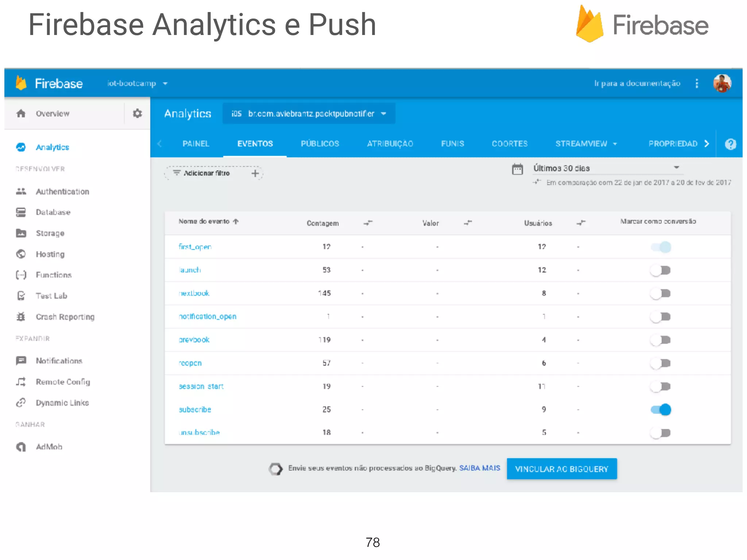
Task: Open the project settings gear icon
Action: 137,113
